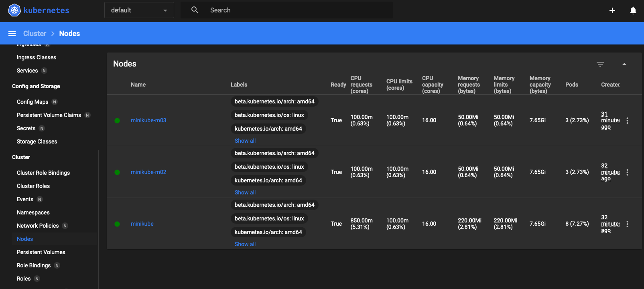The width and height of the screenshot is (644, 289).
Task: Open Storage Classes in the sidebar
Action: point(37,141)
